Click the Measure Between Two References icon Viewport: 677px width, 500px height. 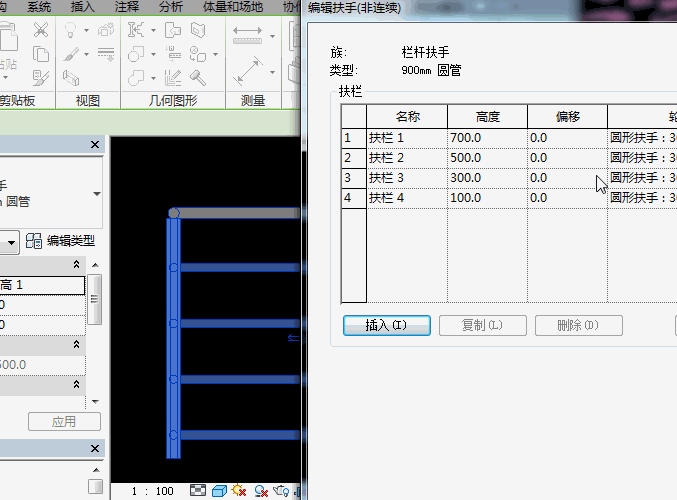click(248, 70)
